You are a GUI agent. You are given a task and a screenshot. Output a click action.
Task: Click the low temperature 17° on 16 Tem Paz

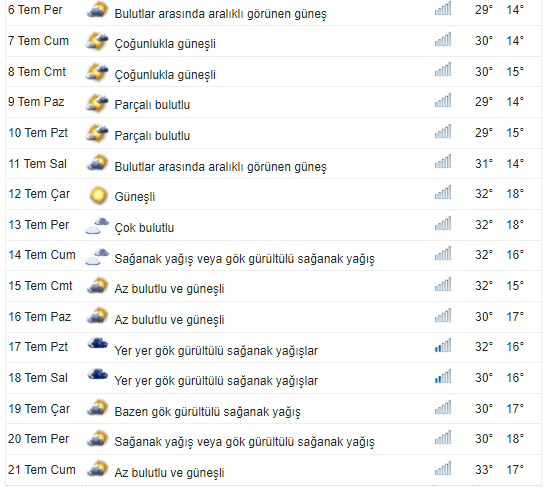[515, 317]
